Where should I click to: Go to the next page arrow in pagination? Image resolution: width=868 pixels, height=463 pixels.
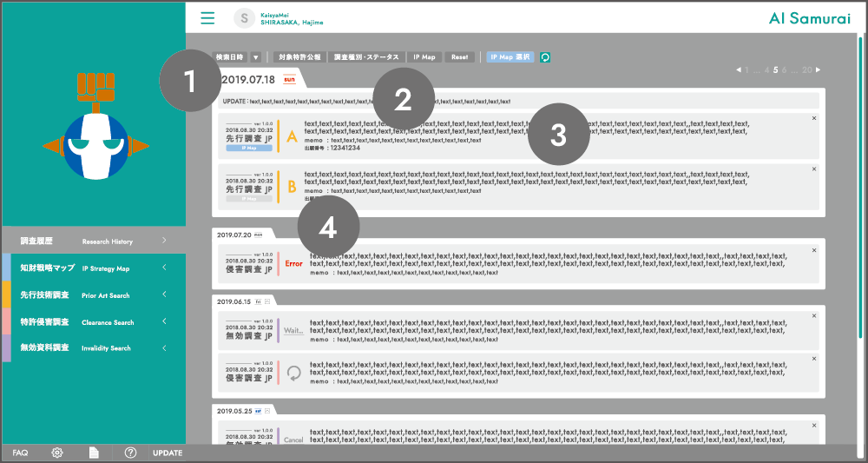point(818,69)
